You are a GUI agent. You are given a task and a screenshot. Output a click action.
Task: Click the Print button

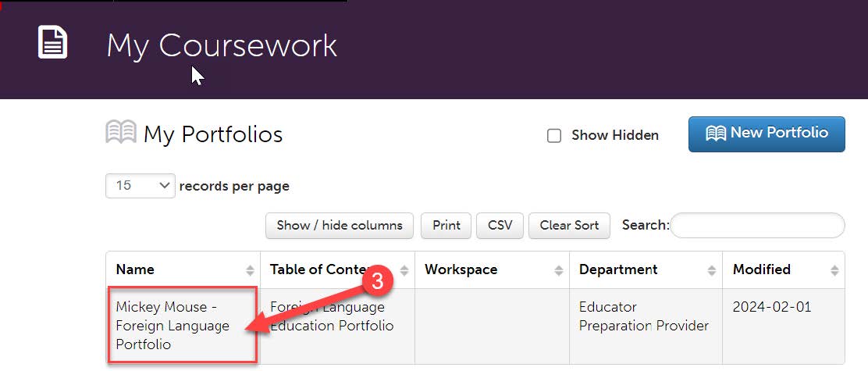tap(446, 226)
